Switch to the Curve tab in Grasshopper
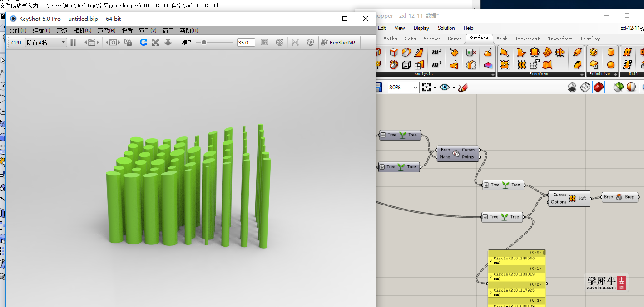Screen dimensions: 644x307 click(x=455, y=39)
